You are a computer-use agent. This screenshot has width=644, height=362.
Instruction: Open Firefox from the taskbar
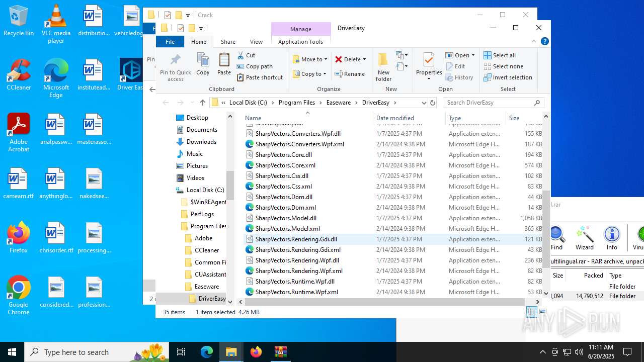pos(256,352)
